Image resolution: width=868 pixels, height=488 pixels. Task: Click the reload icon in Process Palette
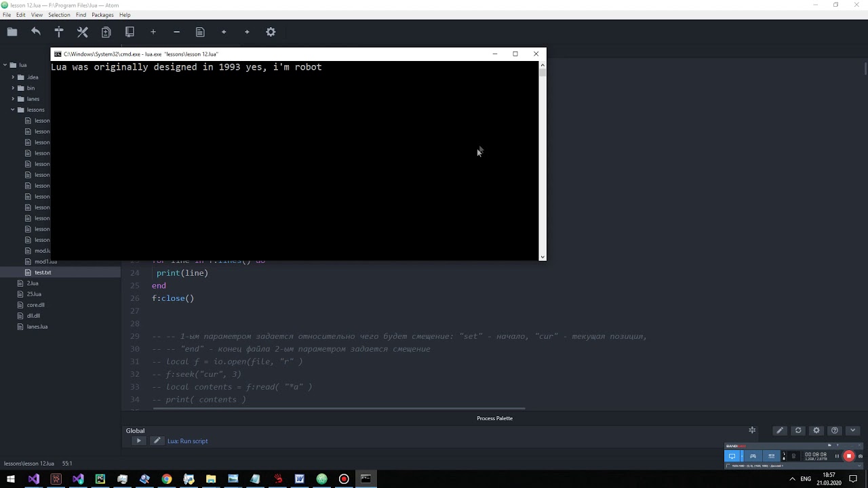pyautogui.click(x=798, y=430)
